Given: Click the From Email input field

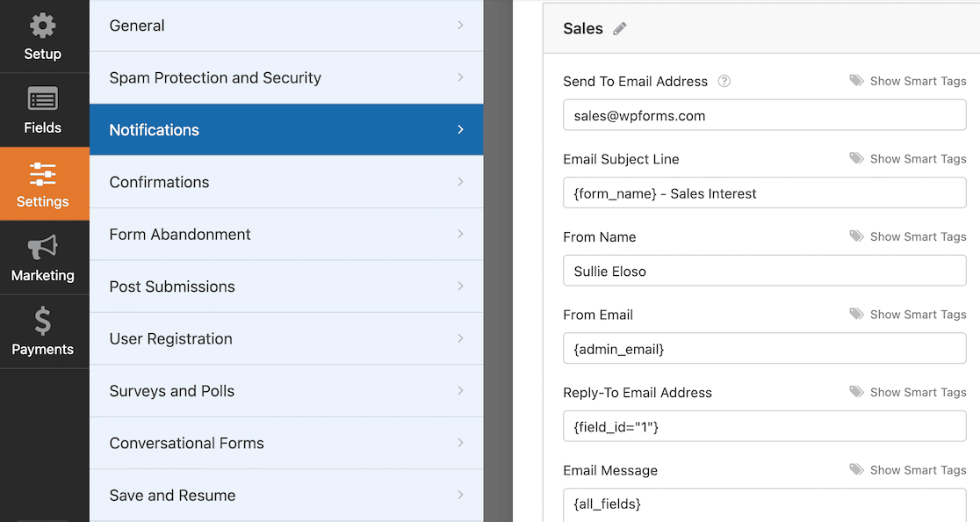Looking at the screenshot, I should (764, 349).
